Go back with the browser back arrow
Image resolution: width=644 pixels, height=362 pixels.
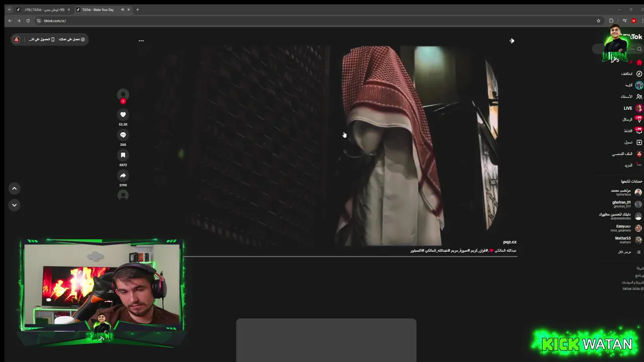pyautogui.click(x=10, y=21)
